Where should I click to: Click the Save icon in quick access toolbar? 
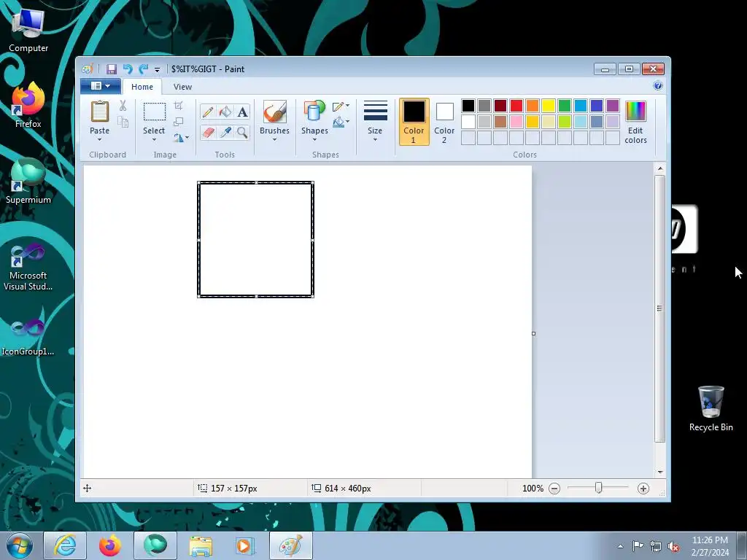pos(111,69)
